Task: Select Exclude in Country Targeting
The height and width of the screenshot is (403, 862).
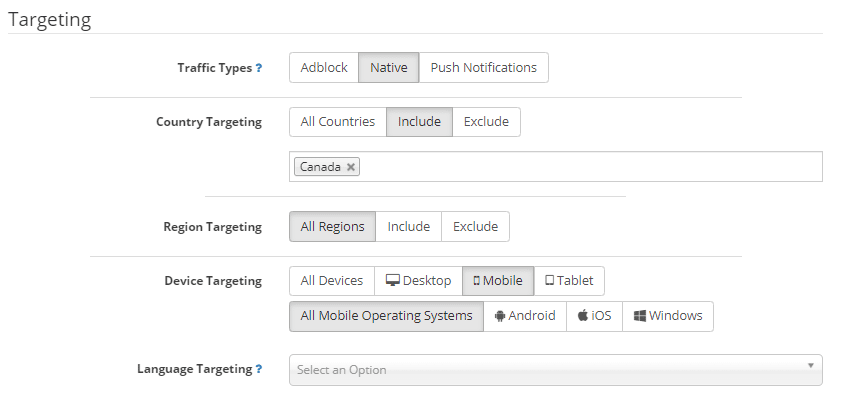Action: tap(487, 122)
